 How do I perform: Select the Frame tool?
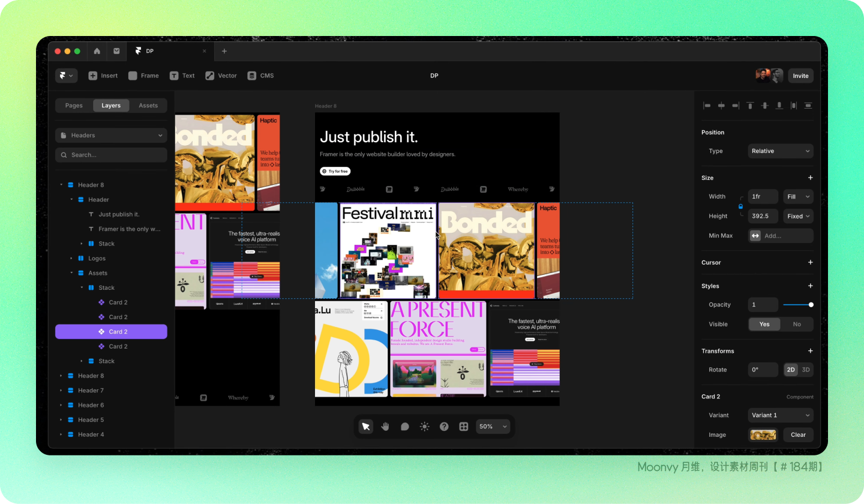pos(143,76)
